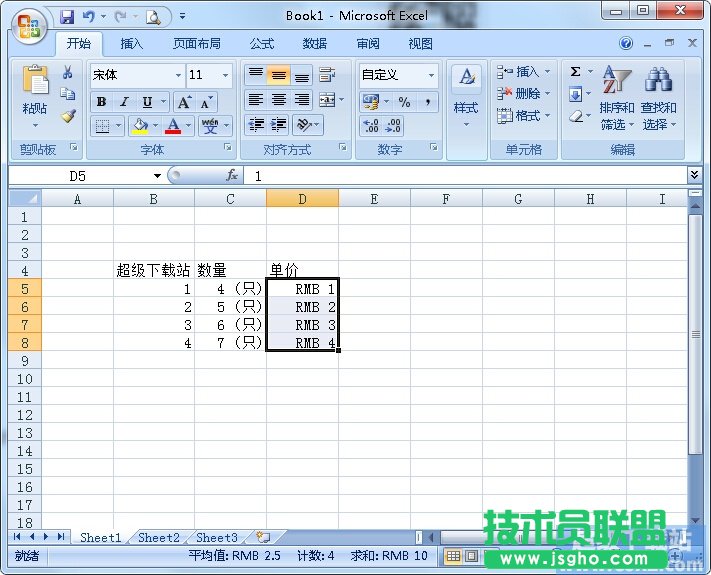Image resolution: width=711 pixels, height=575 pixels.
Task: Click the AutoSum sigma icon
Action: pos(576,72)
